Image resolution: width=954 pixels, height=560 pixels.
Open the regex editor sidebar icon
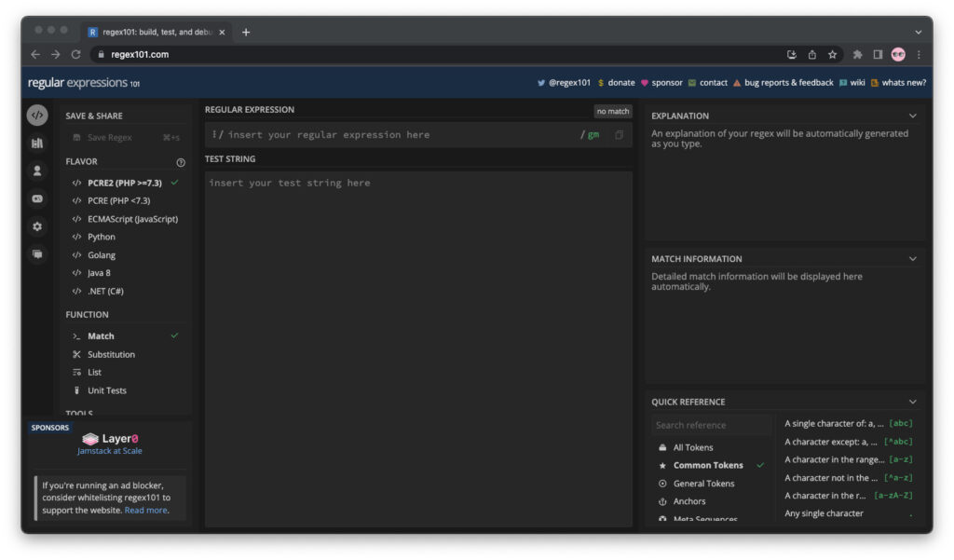coord(37,115)
